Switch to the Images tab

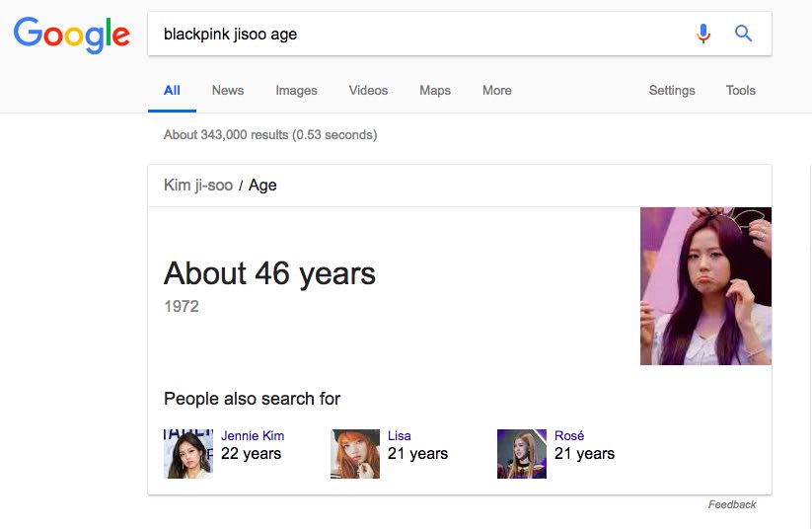click(296, 90)
